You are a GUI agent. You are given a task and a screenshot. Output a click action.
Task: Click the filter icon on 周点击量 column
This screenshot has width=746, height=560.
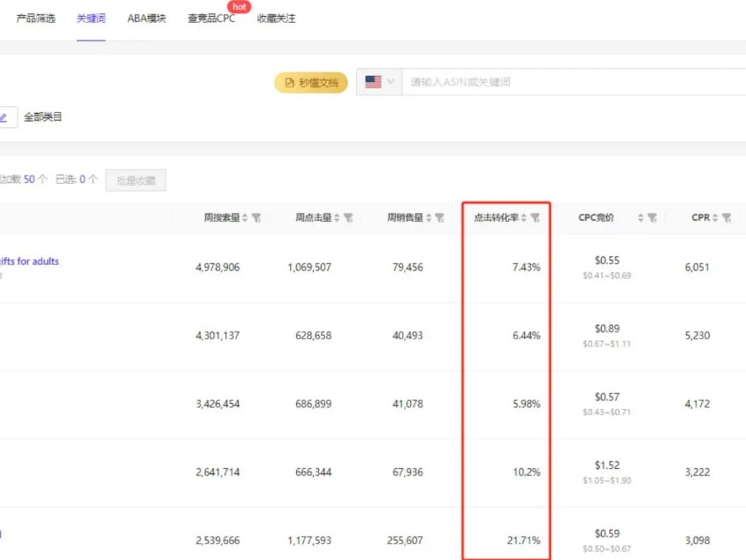(348, 217)
